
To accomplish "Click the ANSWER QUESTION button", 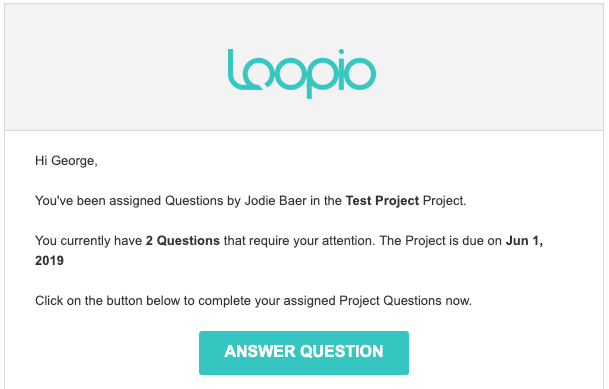I will coord(304,353).
